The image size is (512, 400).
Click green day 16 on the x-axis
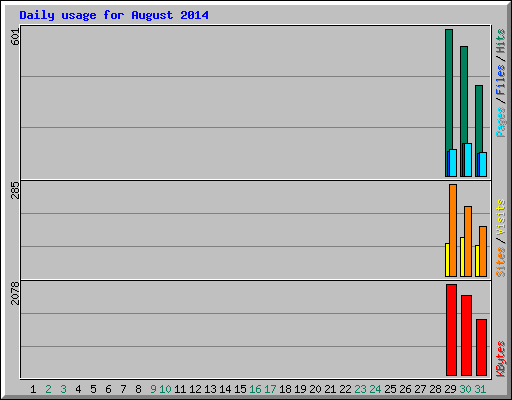[x=255, y=389]
